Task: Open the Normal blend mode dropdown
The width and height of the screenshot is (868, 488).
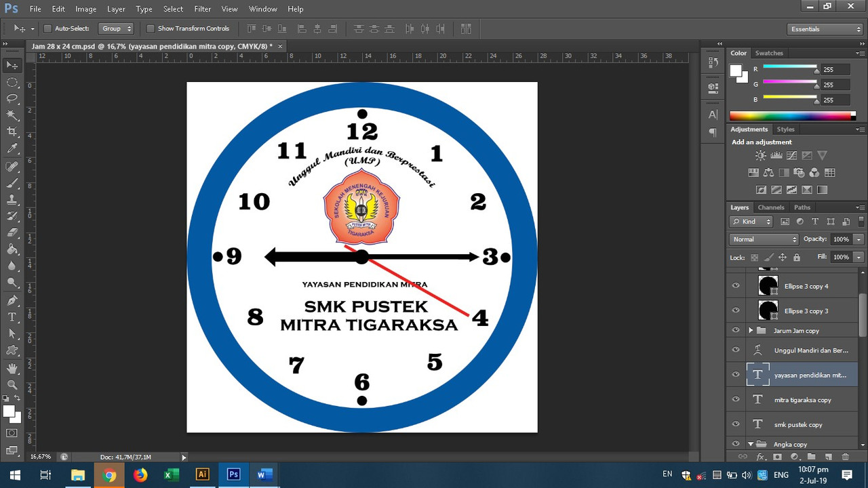Action: tap(765, 239)
